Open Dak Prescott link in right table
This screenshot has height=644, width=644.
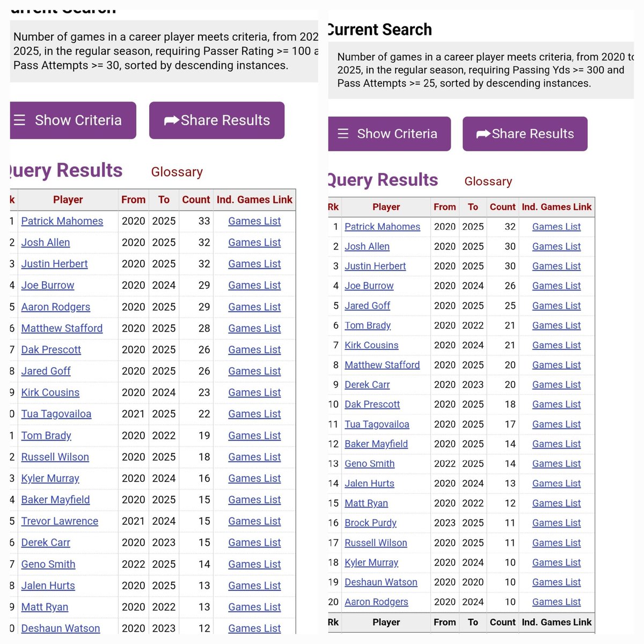[372, 405]
